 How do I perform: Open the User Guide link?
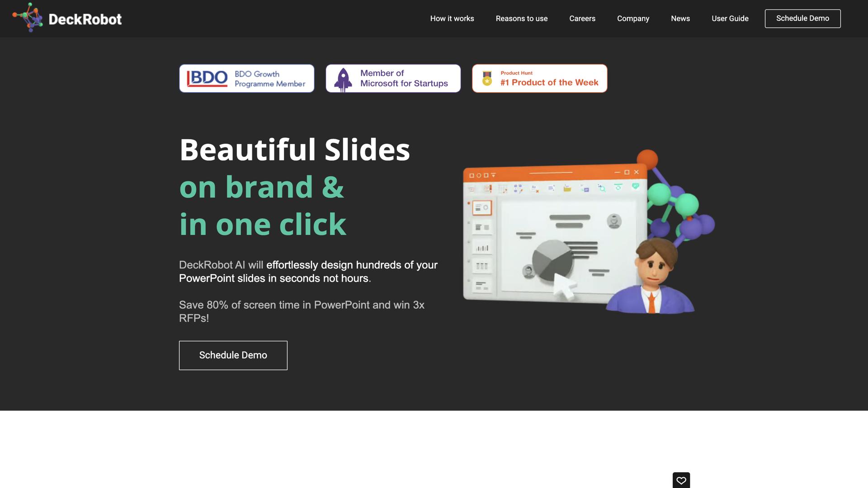[x=730, y=19]
